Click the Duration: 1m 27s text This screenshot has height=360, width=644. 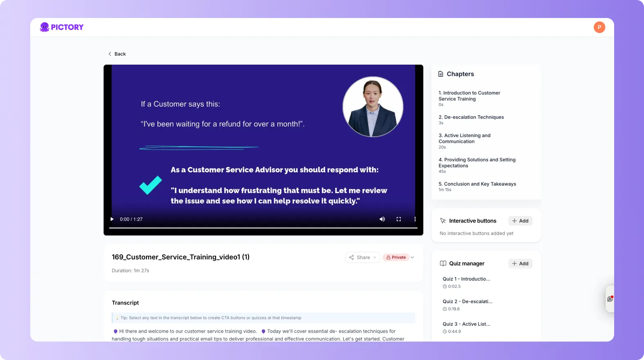click(x=130, y=270)
